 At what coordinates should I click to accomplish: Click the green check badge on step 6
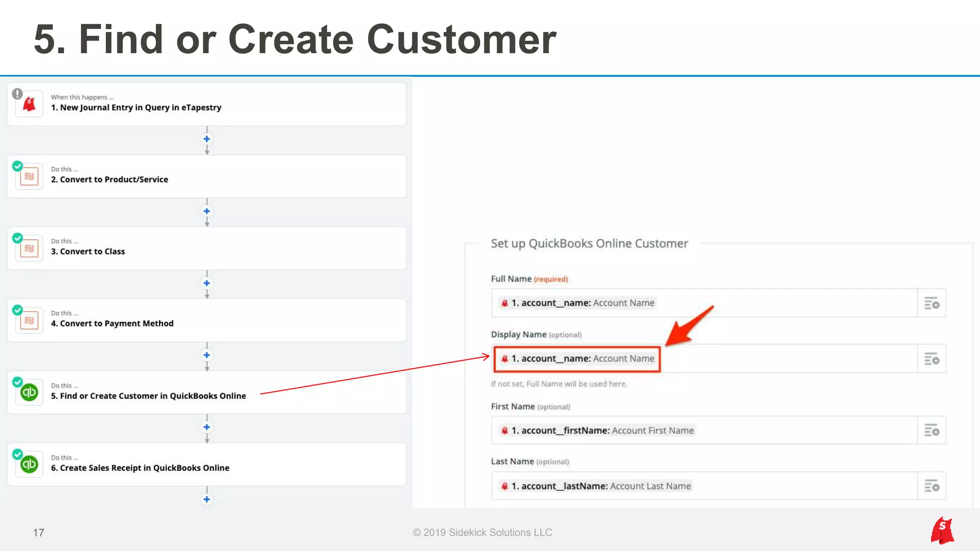pos(17,454)
